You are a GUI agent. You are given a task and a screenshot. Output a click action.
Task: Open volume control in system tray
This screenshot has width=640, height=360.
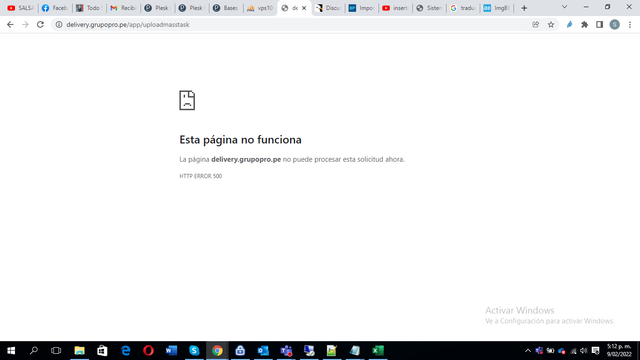pyautogui.click(x=584, y=351)
